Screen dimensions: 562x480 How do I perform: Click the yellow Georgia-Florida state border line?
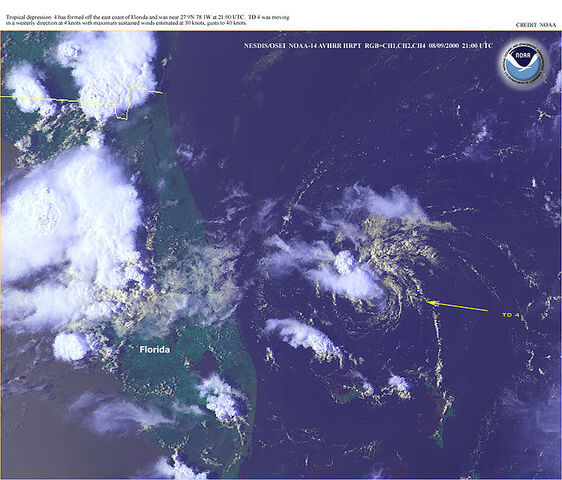[x=81, y=100]
